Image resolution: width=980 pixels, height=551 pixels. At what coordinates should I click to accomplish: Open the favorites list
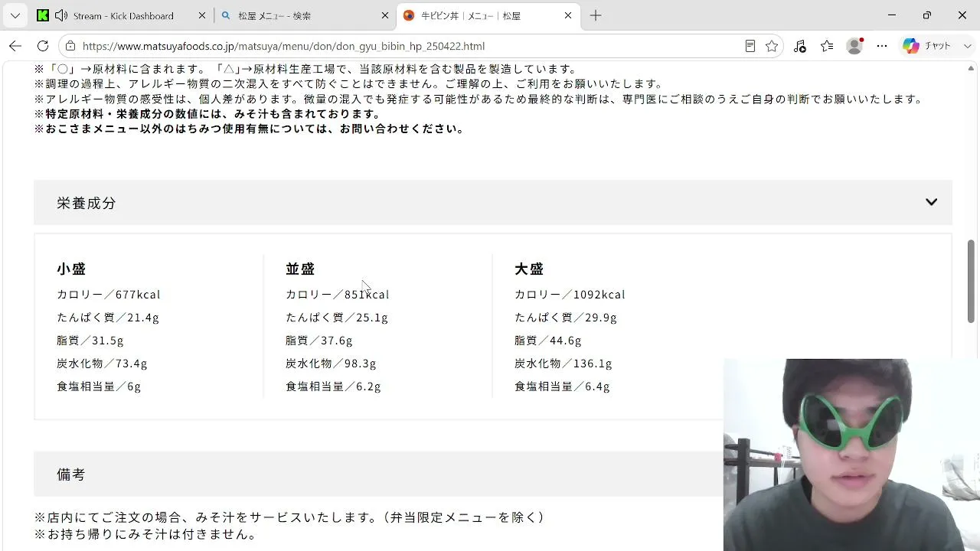pyautogui.click(x=827, y=46)
